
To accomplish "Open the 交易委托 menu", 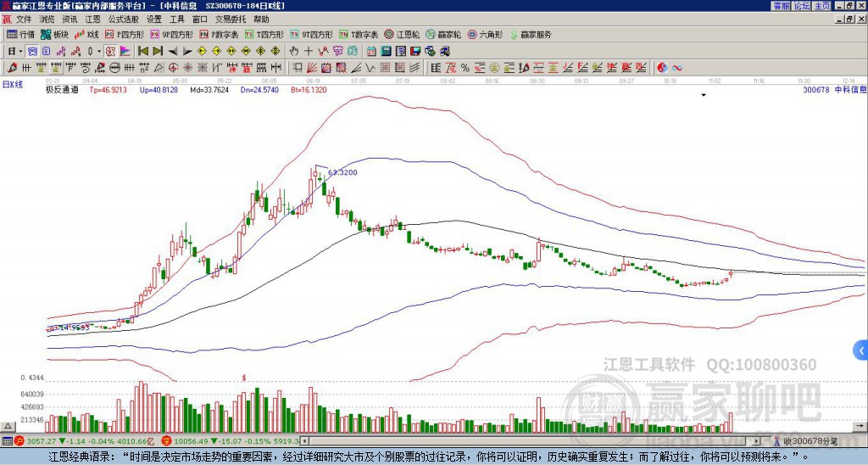I will coord(231,20).
